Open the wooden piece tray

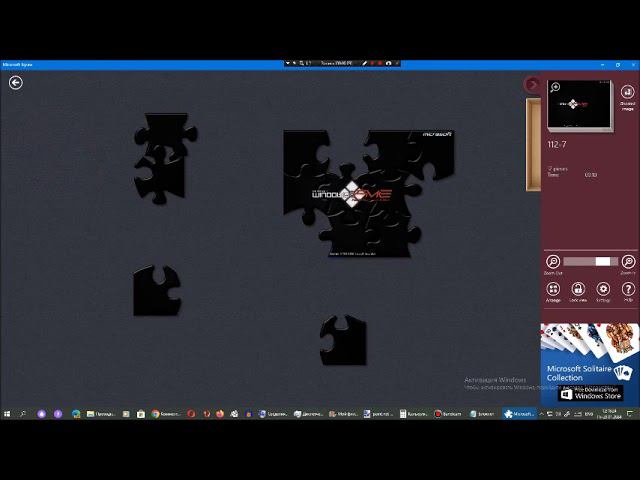(533, 144)
